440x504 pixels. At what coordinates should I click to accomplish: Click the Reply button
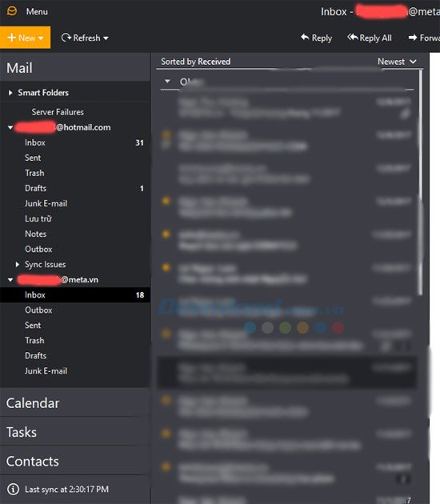click(316, 38)
